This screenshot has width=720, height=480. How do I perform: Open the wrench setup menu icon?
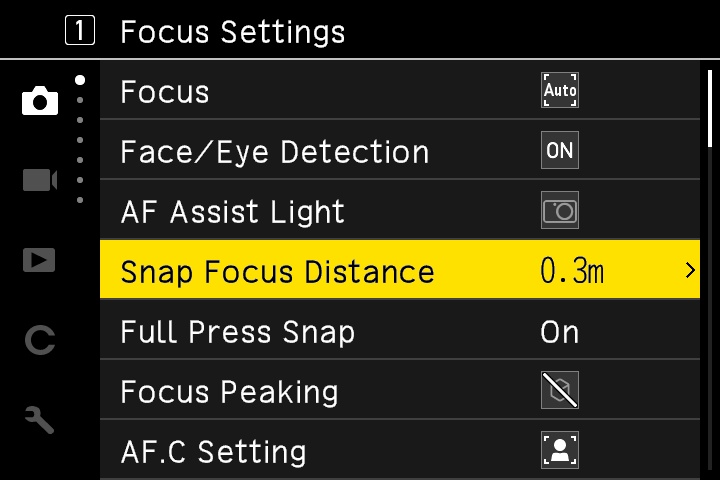[x=39, y=419]
